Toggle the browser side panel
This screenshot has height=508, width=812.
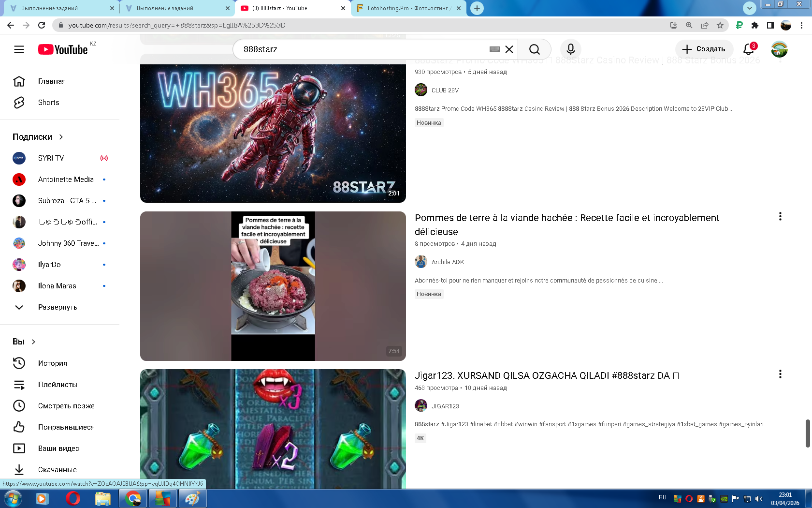[x=770, y=25]
